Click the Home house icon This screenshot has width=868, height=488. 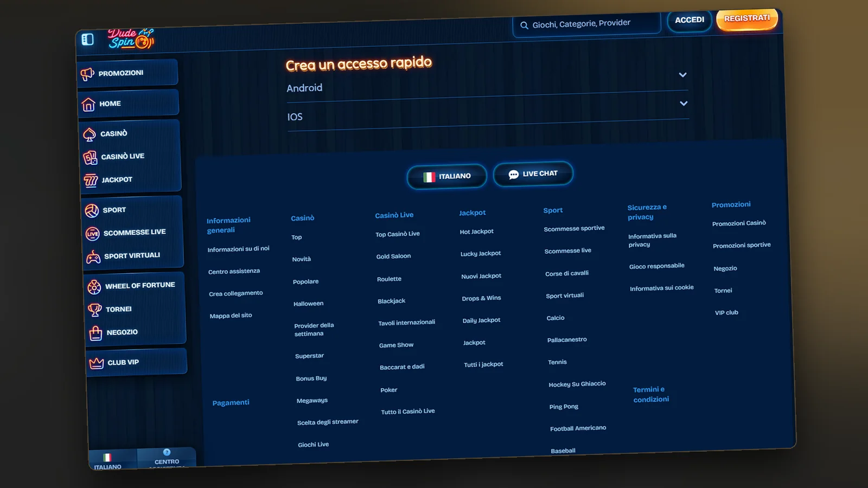click(88, 104)
